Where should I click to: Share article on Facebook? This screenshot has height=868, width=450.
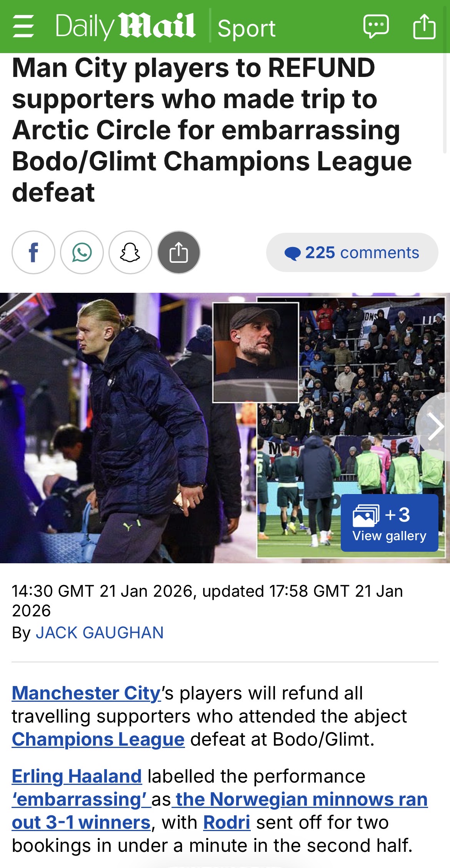pyautogui.click(x=33, y=252)
